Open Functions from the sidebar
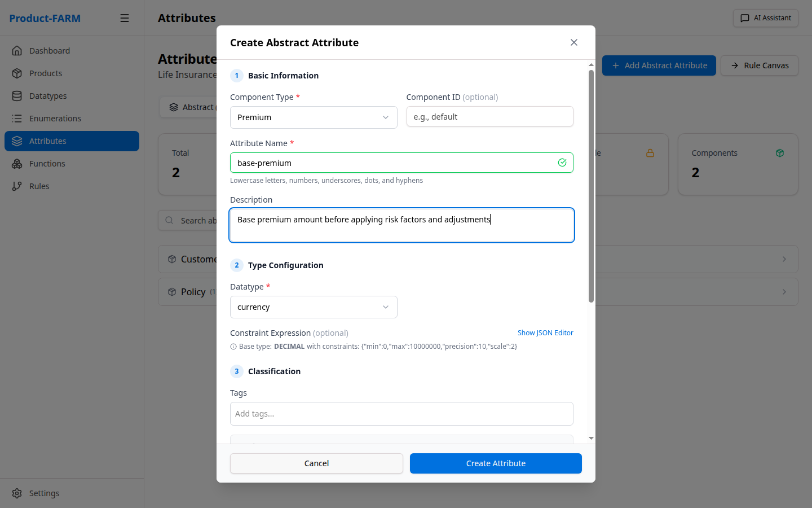Image resolution: width=812 pixels, height=508 pixels. 47,164
